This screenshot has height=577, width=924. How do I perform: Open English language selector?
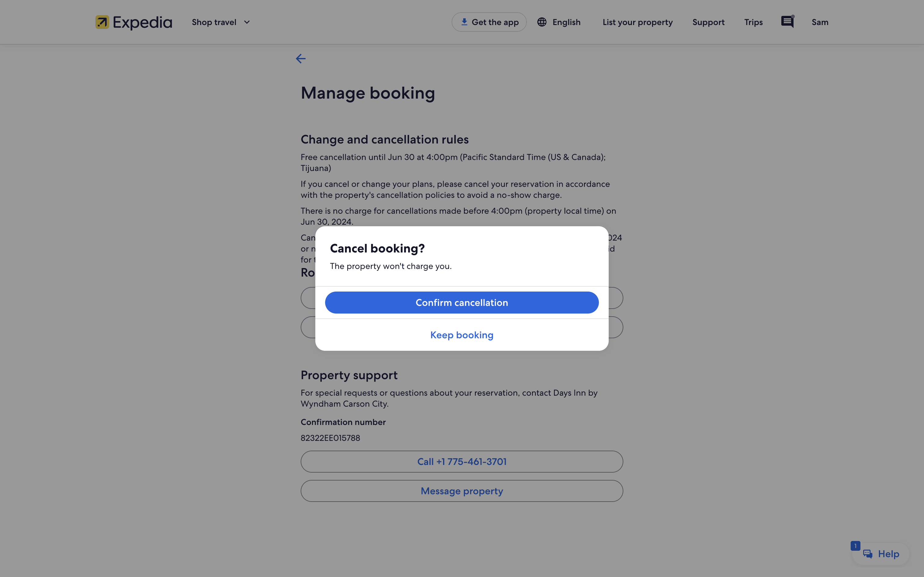pyautogui.click(x=566, y=22)
